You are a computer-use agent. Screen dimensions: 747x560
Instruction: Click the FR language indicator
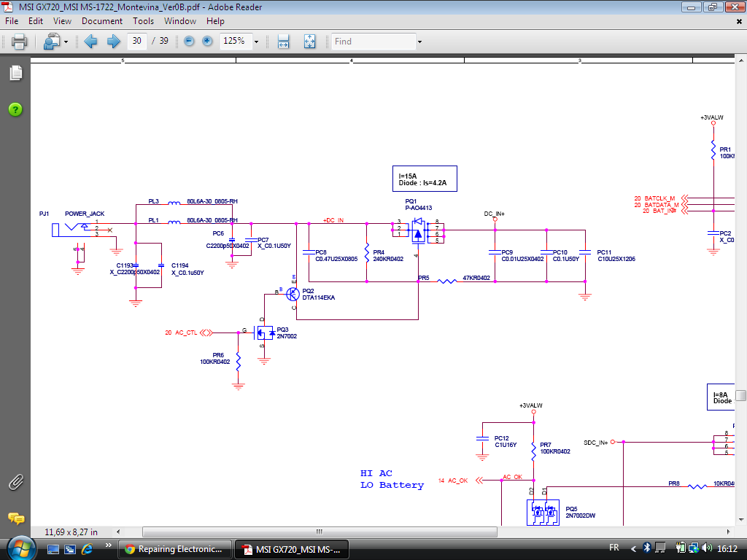(x=614, y=548)
